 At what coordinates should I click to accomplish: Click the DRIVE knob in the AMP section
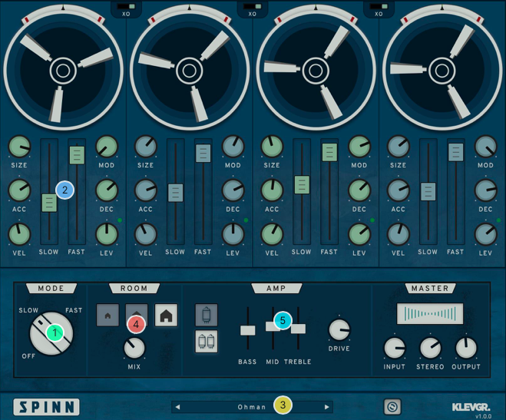[x=339, y=329]
